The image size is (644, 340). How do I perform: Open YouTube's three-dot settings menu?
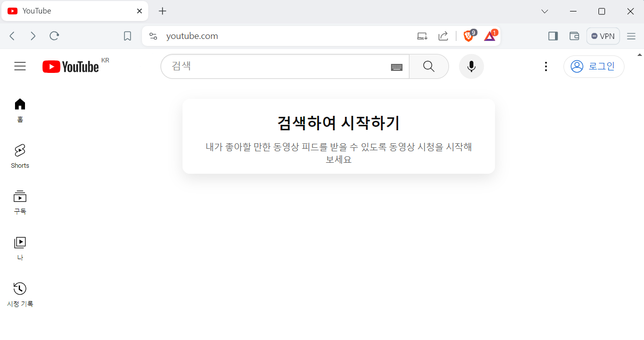(545, 66)
